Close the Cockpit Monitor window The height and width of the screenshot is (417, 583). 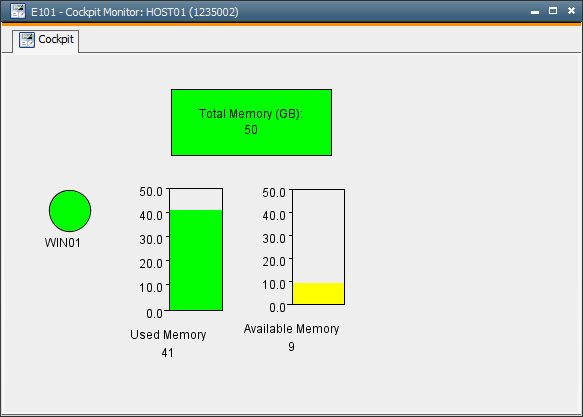[571, 11]
